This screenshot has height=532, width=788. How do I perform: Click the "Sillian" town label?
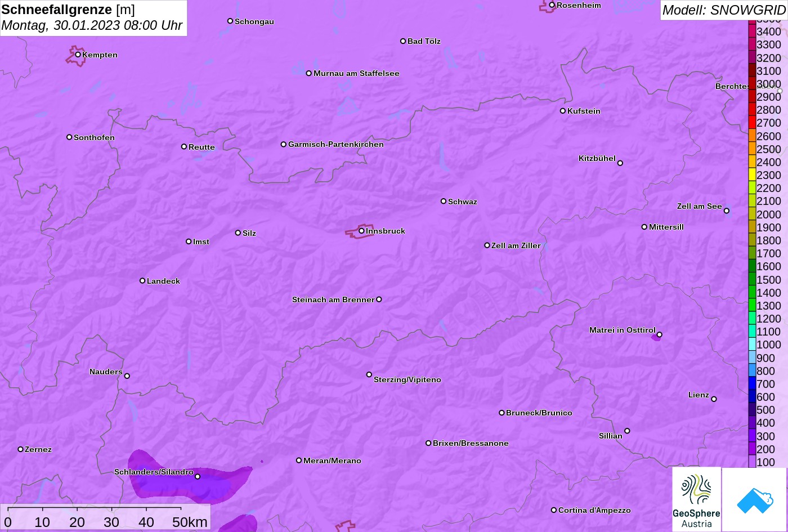(611, 436)
